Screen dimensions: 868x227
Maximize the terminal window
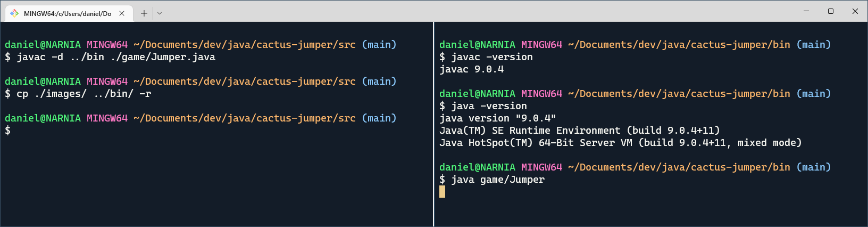(x=831, y=11)
